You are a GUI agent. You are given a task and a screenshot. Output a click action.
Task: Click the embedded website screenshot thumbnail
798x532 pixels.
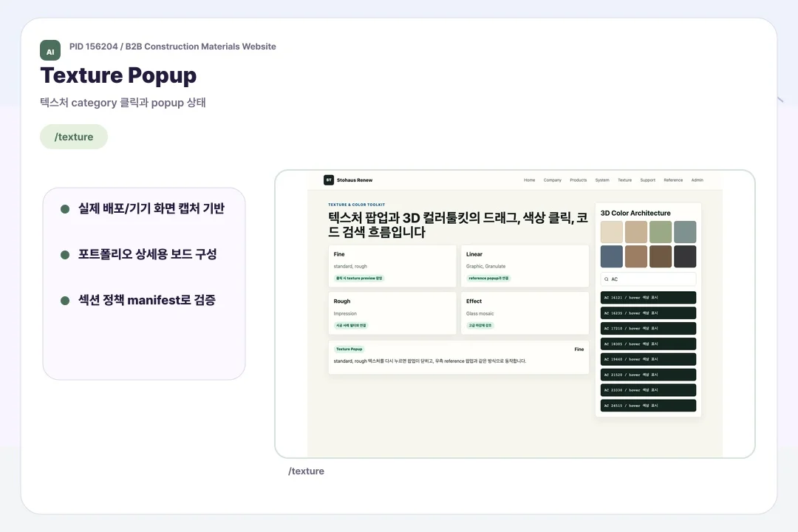point(514,314)
